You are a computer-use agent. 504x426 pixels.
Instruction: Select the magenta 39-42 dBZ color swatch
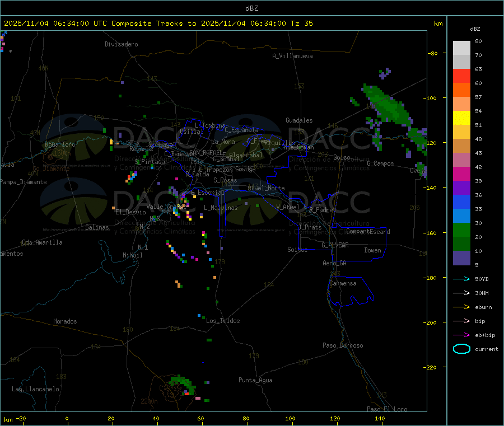coord(461,174)
